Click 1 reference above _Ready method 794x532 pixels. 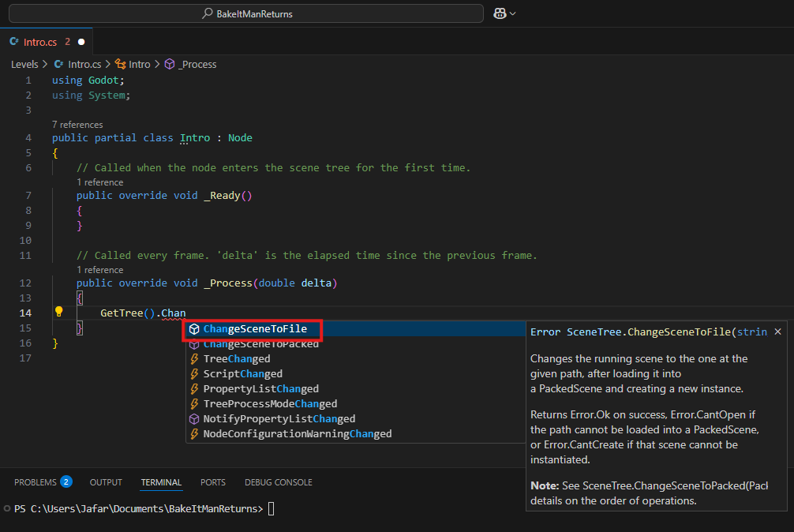point(99,182)
